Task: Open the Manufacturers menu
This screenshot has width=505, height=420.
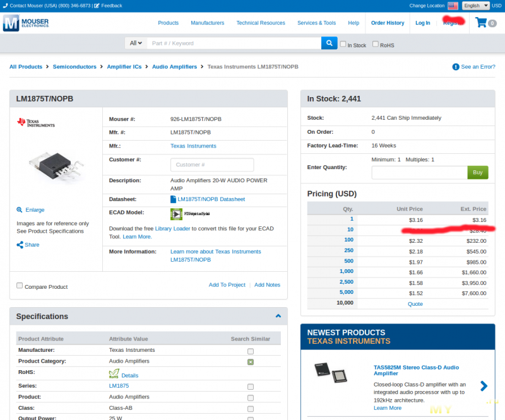Action: coord(208,23)
